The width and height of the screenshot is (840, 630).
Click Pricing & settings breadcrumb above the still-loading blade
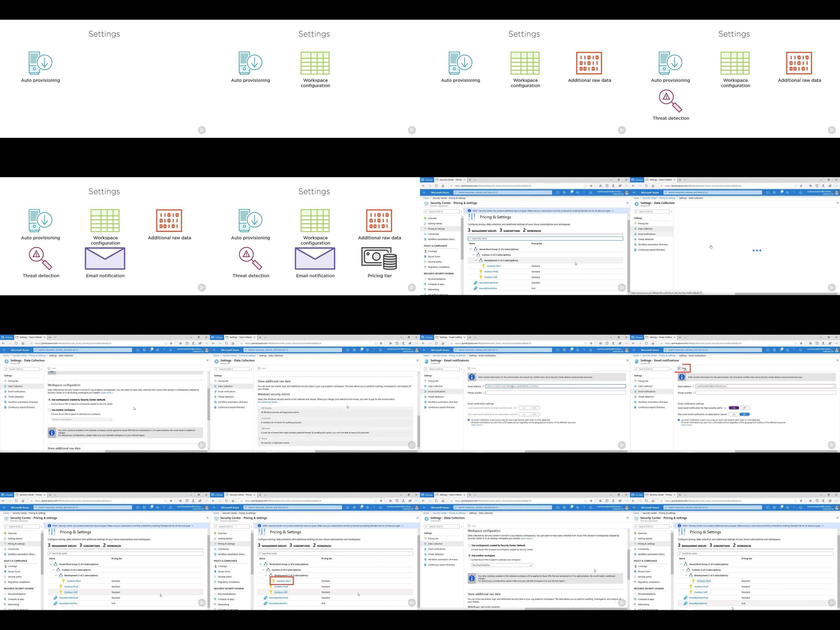pyautogui.click(x=659, y=198)
